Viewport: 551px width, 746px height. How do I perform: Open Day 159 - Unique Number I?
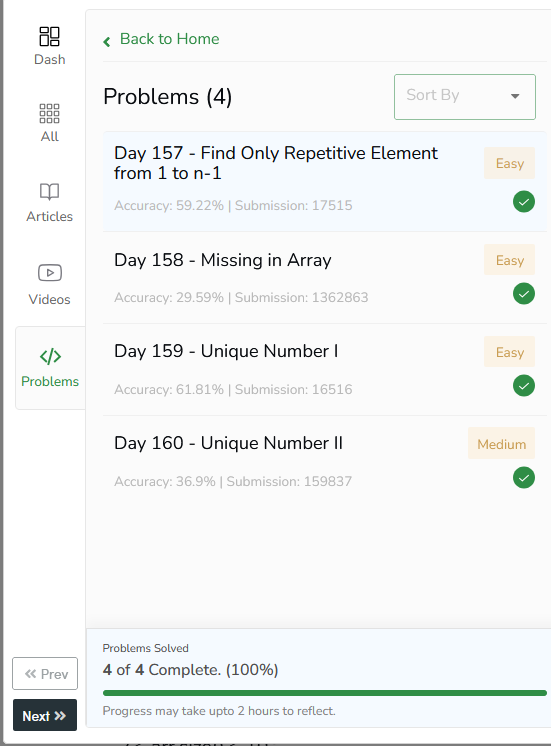pos(226,351)
